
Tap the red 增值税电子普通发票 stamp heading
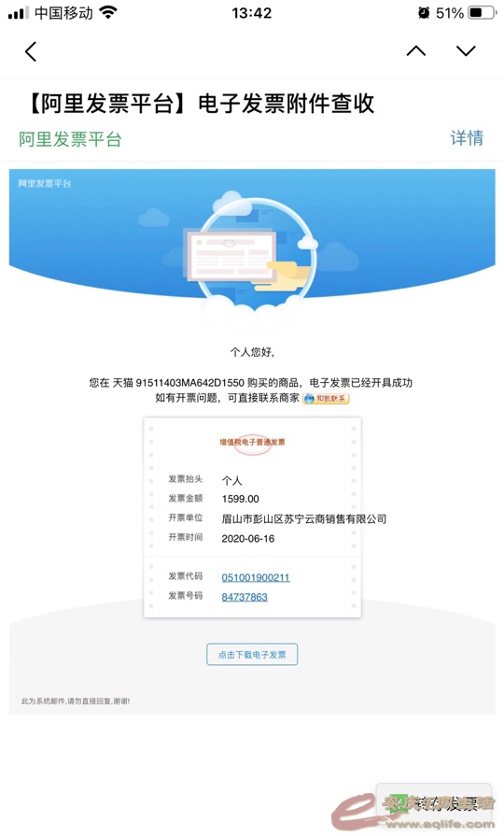(x=252, y=442)
